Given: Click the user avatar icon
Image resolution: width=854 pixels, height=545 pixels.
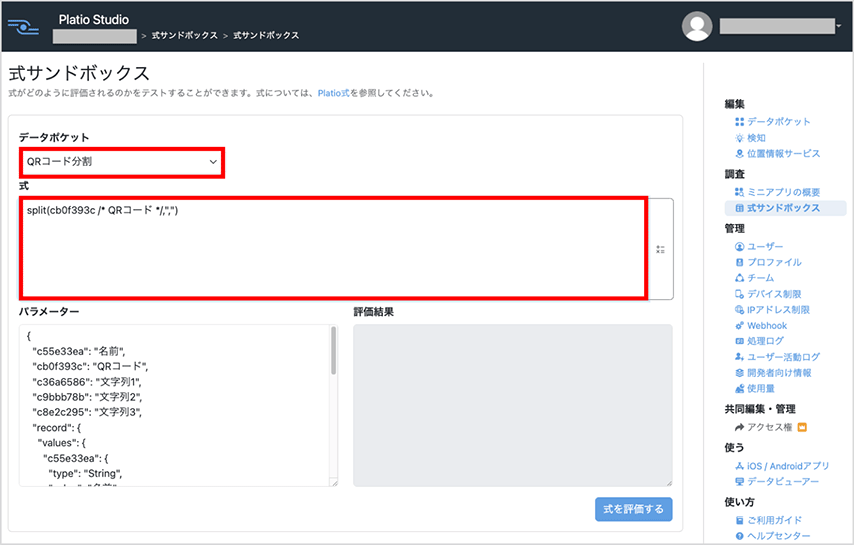Looking at the screenshot, I should point(697,27).
